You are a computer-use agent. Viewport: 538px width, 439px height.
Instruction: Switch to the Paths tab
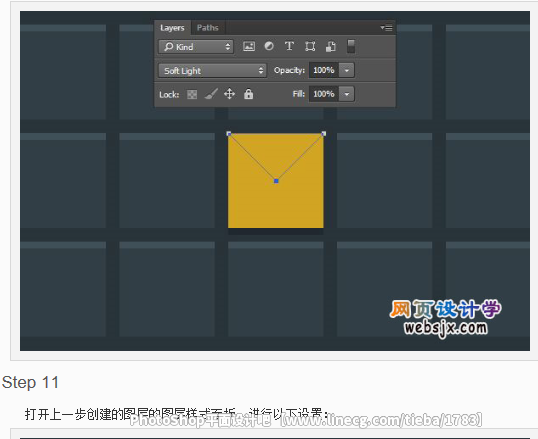click(207, 28)
